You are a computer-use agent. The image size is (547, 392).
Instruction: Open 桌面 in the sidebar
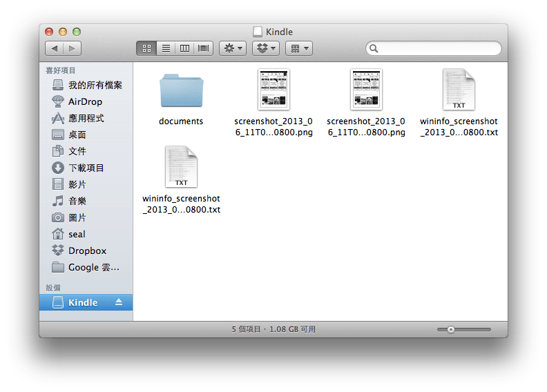click(86, 135)
